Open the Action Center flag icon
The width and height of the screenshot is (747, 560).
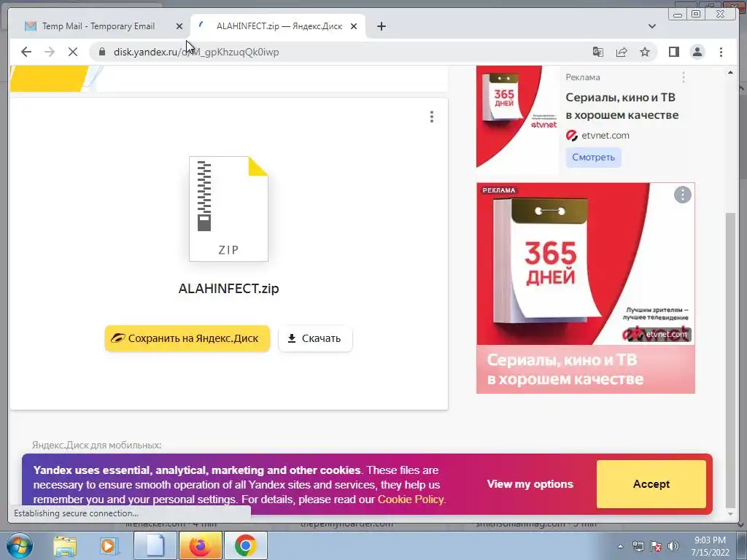click(x=656, y=547)
